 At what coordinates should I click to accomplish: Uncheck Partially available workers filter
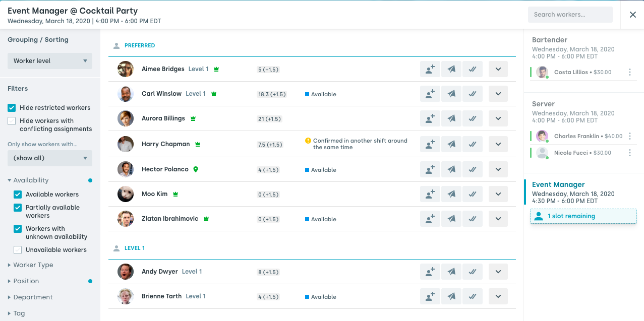18,207
